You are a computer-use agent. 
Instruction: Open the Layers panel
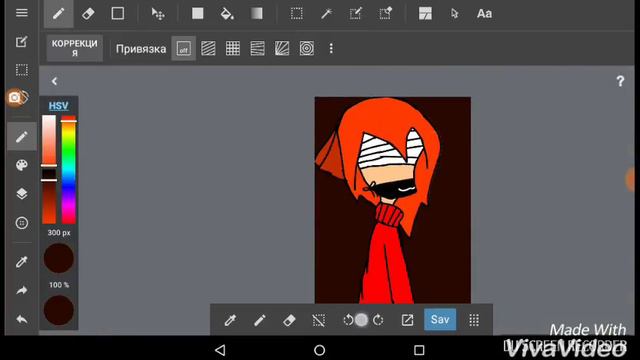(22, 193)
